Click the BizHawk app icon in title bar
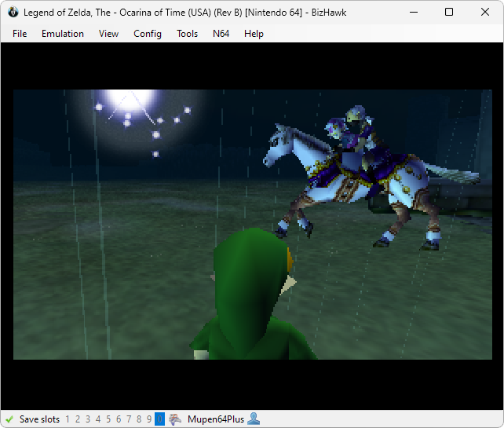Image resolution: width=504 pixels, height=428 pixels. [13, 13]
